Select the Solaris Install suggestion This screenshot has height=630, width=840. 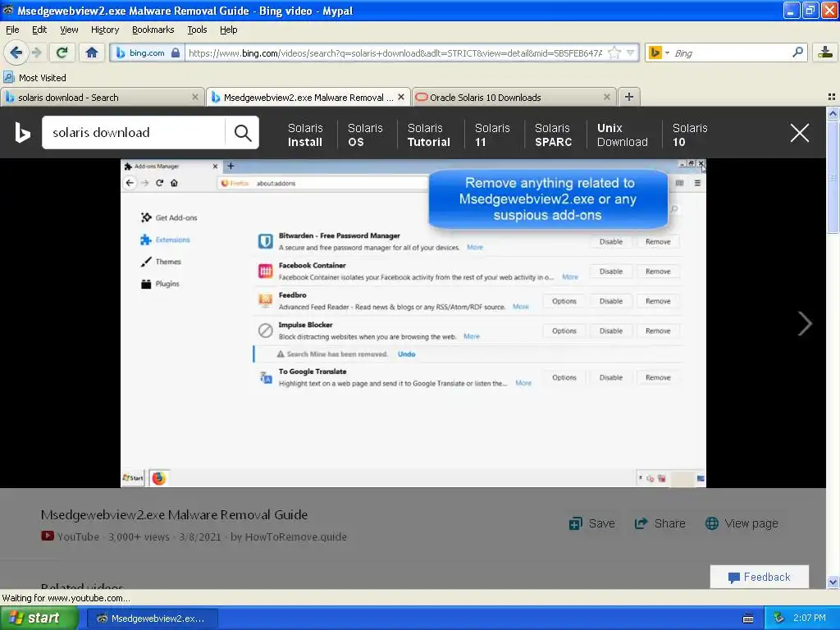tap(305, 135)
